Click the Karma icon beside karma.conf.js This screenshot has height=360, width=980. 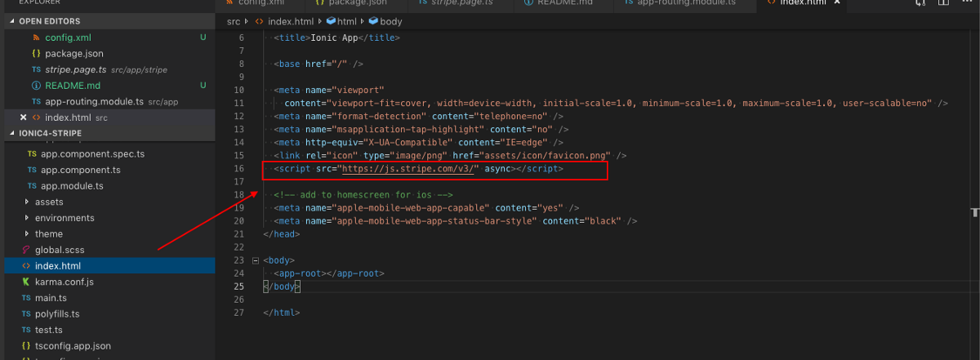pos(26,282)
